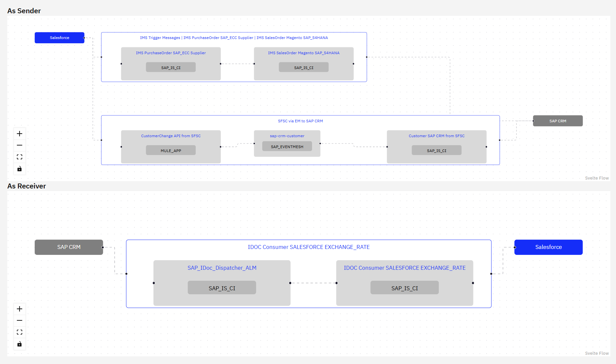Viewport: 616px width, 364px height.
Task: Zoom in on the As Sender diagram
Action: tap(20, 134)
